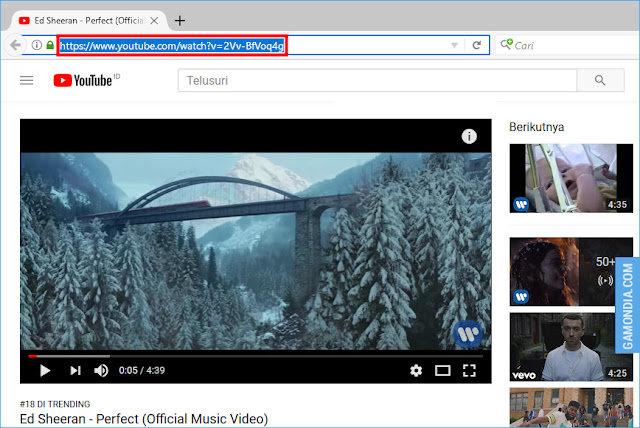Open the video title Ed Sheeran - Perfect
Viewport: 640px width, 428px height.
click(x=144, y=419)
